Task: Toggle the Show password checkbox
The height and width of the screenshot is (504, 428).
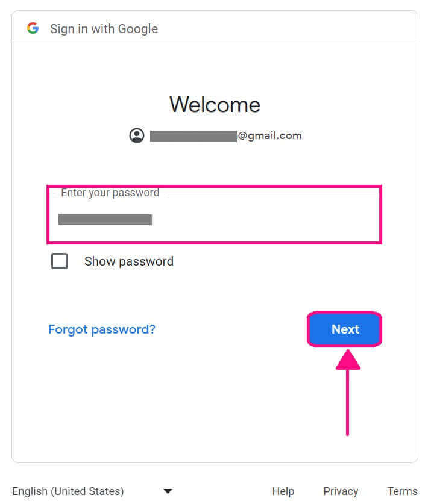Action: pyautogui.click(x=59, y=261)
